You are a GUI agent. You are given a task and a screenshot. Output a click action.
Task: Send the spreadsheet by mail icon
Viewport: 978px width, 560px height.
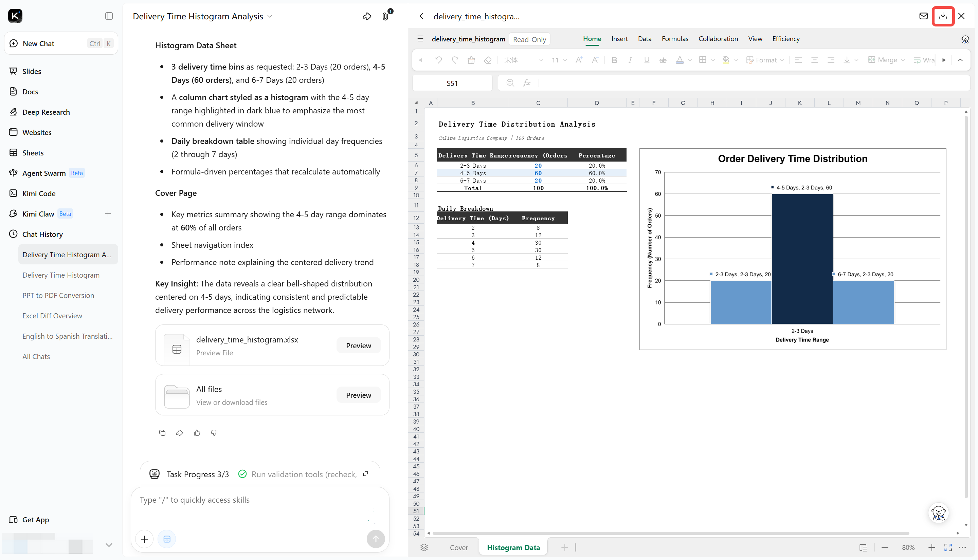[923, 16]
